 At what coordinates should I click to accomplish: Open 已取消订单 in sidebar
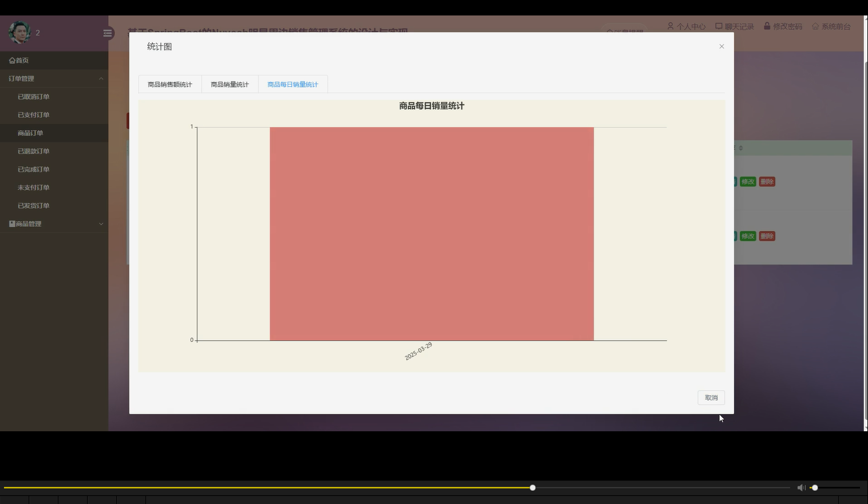tap(33, 97)
